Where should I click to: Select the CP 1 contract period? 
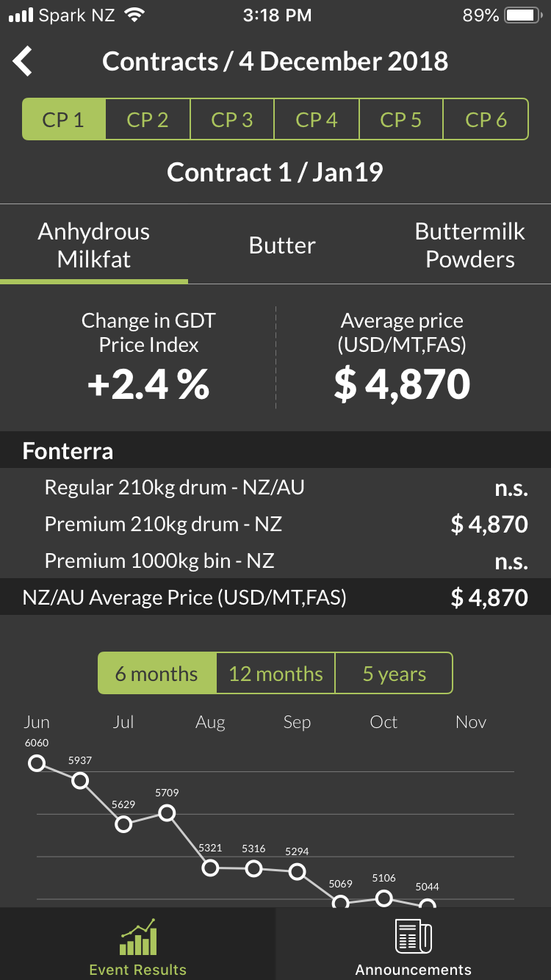[64, 119]
